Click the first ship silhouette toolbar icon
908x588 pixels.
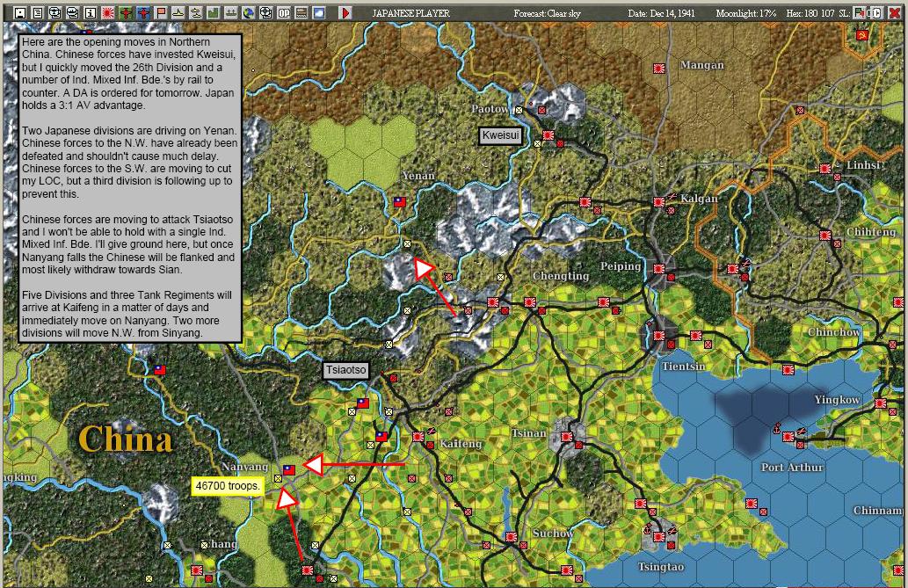178,12
